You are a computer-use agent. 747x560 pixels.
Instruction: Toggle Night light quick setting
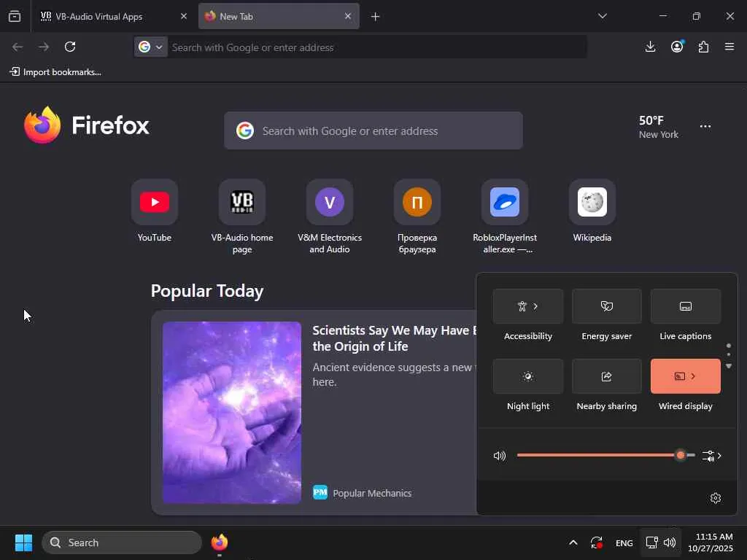(528, 376)
